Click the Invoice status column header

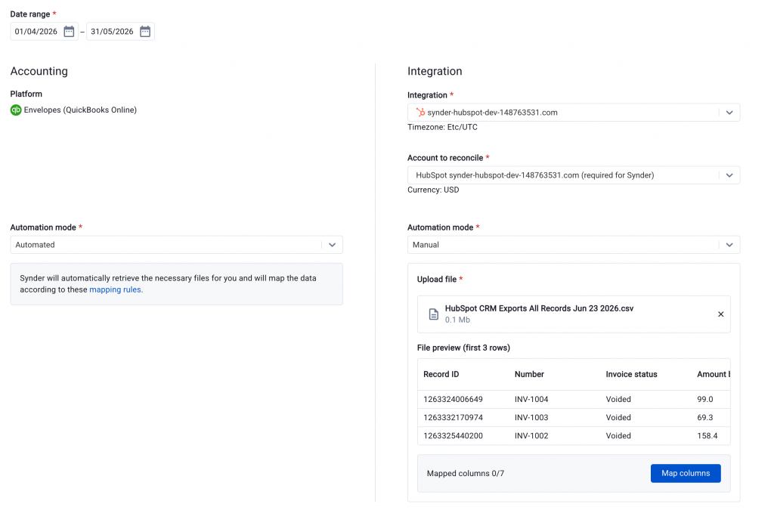pos(631,374)
